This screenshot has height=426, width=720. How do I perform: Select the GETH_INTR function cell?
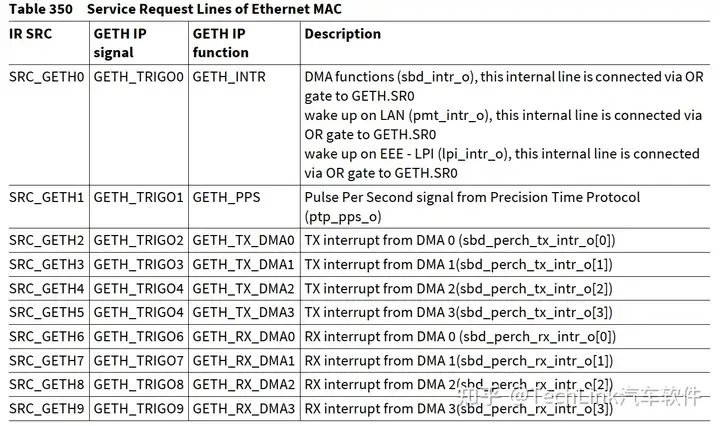(x=229, y=76)
